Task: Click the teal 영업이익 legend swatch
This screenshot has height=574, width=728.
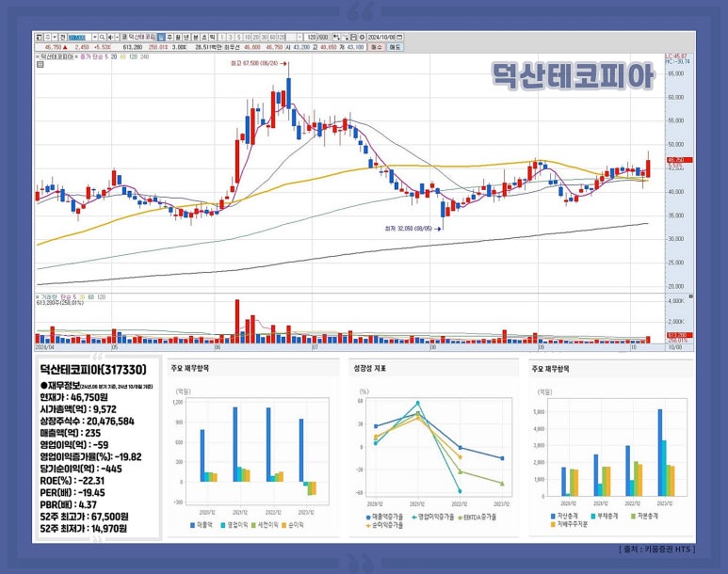Action: coord(223,525)
